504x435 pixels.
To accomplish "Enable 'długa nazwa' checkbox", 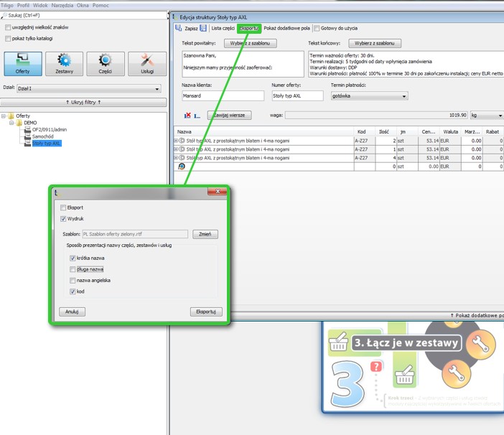I will tap(73, 269).
